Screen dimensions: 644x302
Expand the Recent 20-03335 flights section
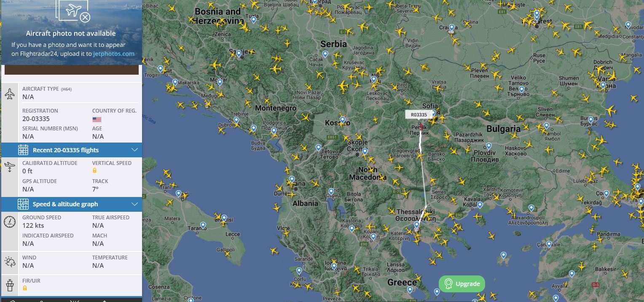[x=72, y=150]
